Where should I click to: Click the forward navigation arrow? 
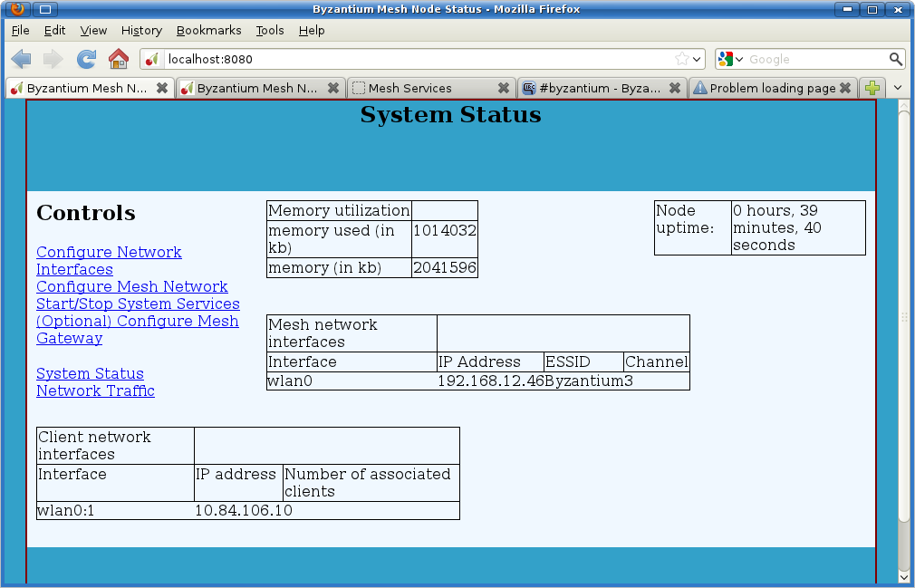[x=53, y=59]
